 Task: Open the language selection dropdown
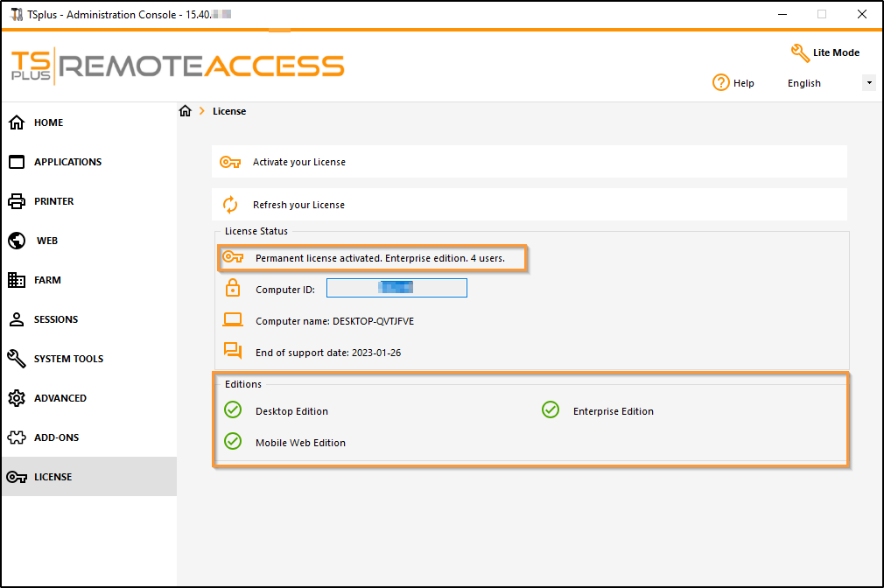pyautogui.click(x=867, y=81)
